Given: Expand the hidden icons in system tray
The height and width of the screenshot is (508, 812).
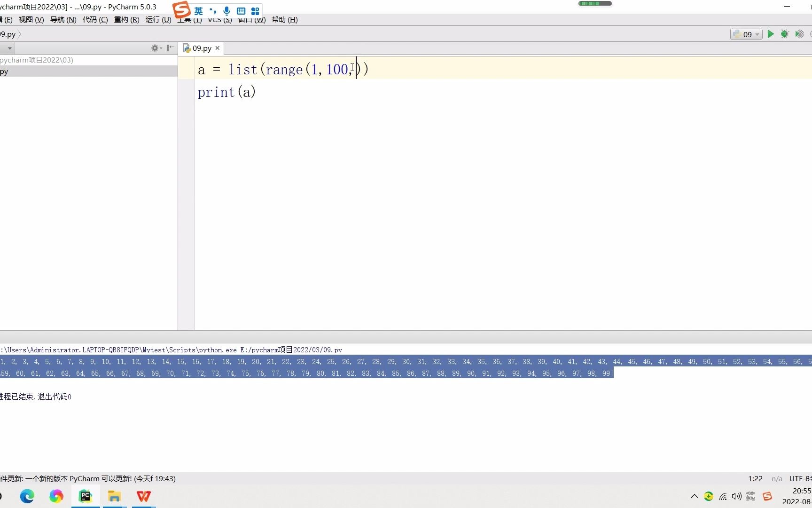Looking at the screenshot, I should (x=694, y=496).
